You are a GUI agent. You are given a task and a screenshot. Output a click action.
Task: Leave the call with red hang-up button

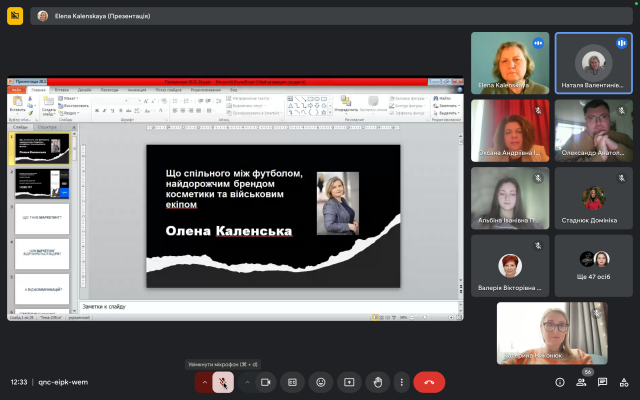click(x=430, y=382)
